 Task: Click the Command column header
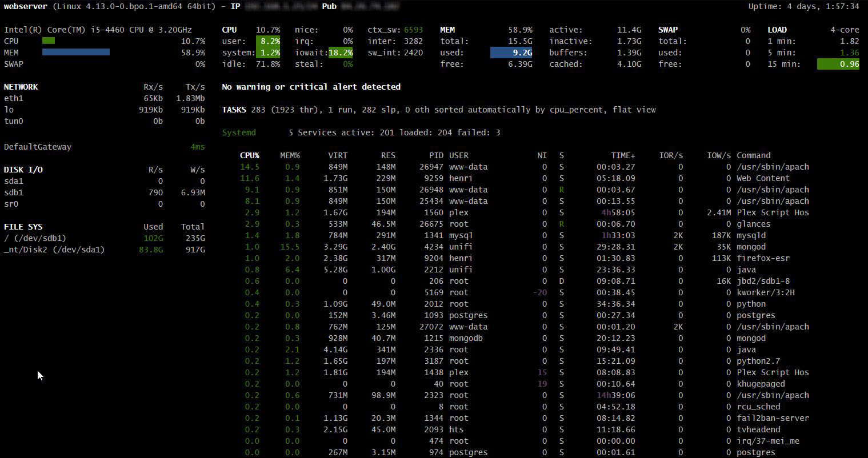pyautogui.click(x=753, y=155)
